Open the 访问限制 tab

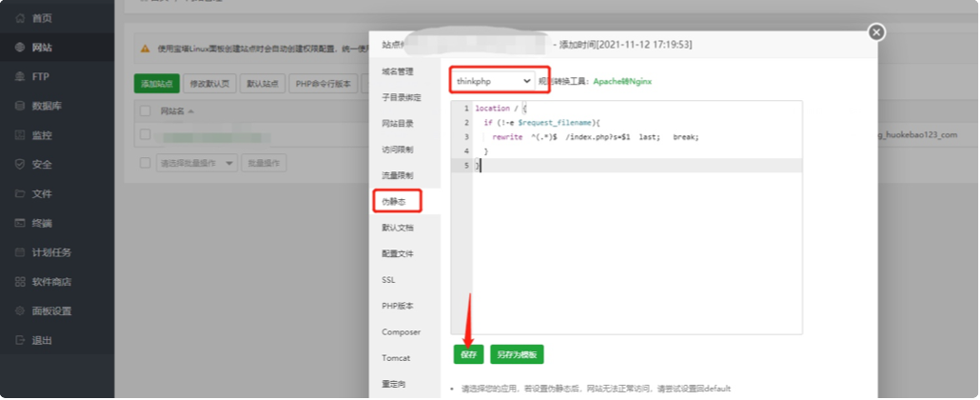coord(398,150)
